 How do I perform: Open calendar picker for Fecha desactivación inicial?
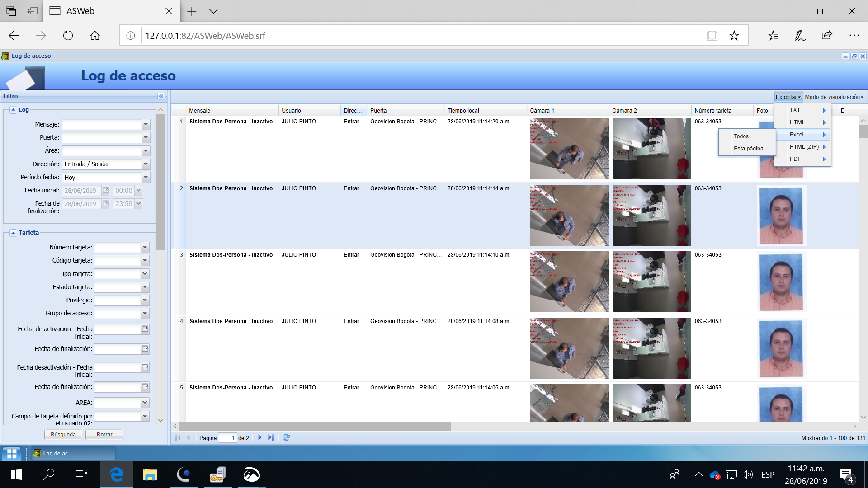pyautogui.click(x=145, y=367)
